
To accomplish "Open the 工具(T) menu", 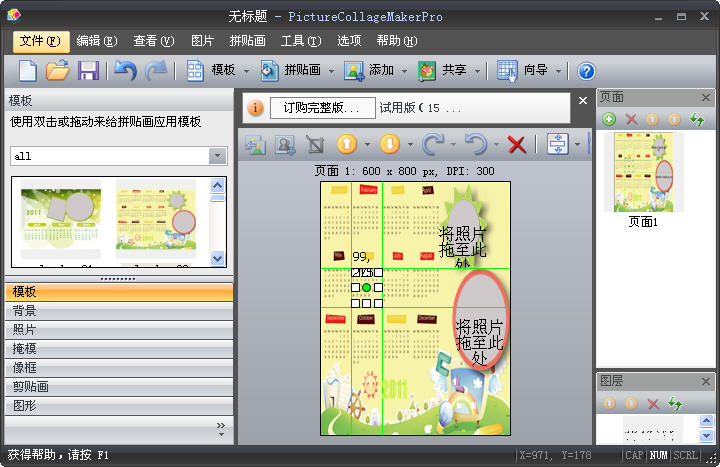I will [301, 41].
